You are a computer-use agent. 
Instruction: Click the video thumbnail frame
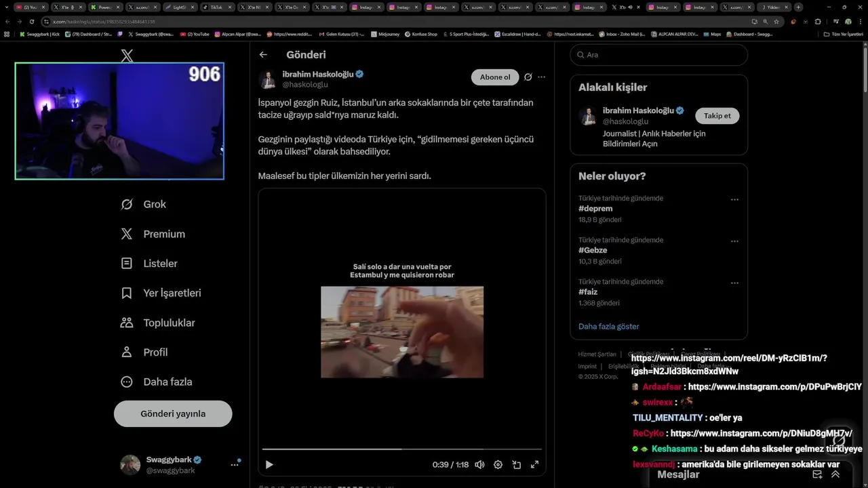402,332
